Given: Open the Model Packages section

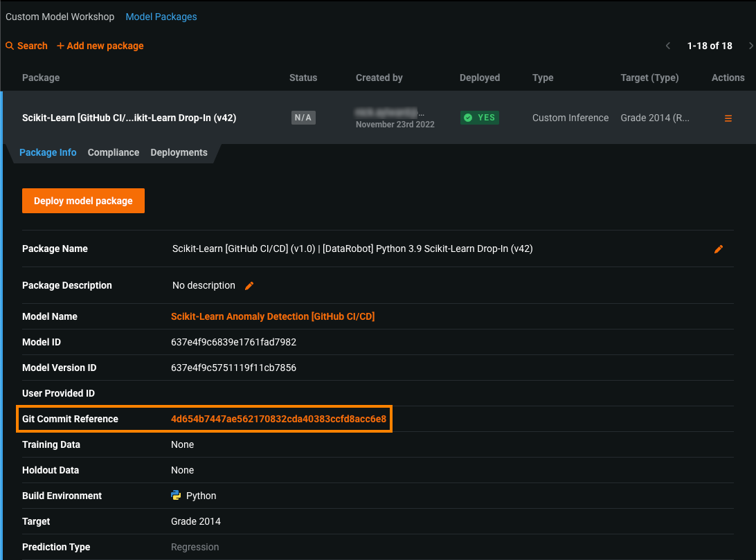Looking at the screenshot, I should 161,17.
